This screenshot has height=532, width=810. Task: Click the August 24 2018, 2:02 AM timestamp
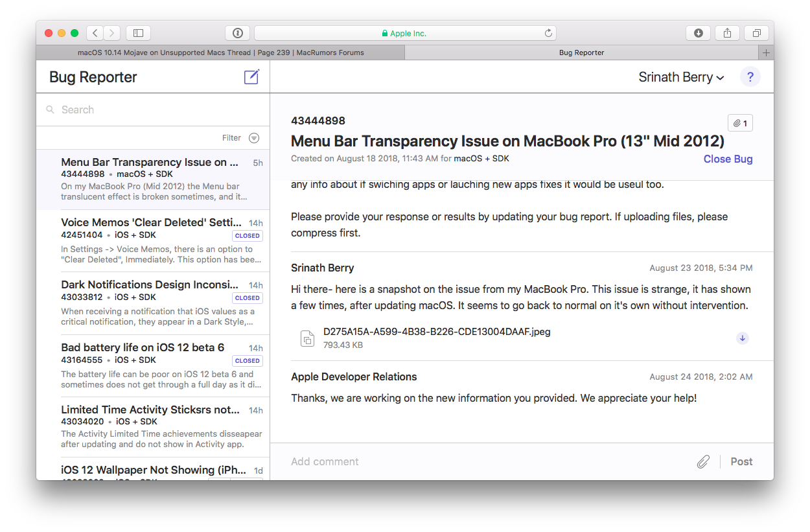point(701,377)
